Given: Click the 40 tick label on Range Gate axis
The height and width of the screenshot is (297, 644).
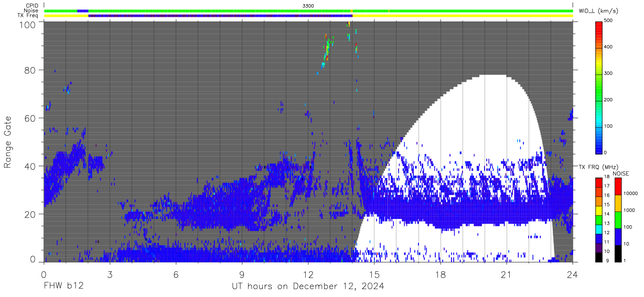Looking at the screenshot, I should point(29,167).
